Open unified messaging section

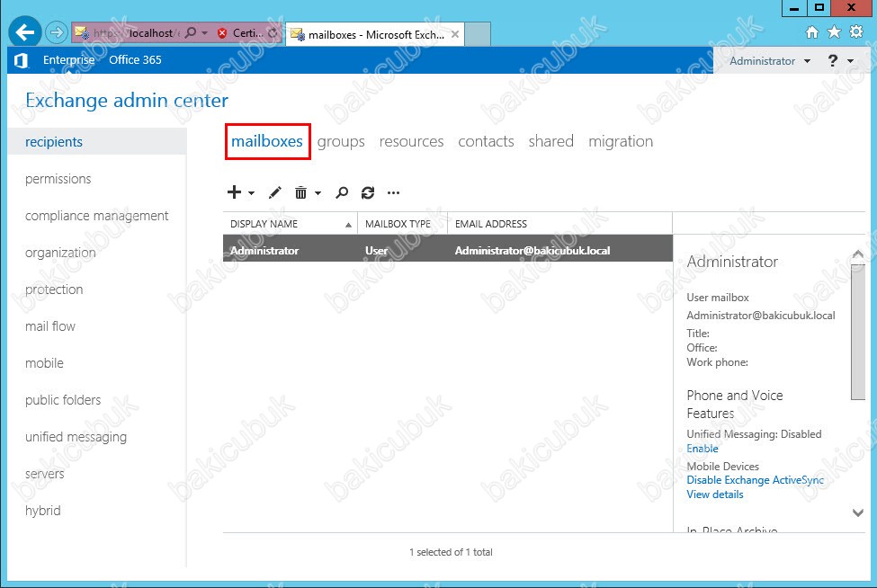(76, 437)
